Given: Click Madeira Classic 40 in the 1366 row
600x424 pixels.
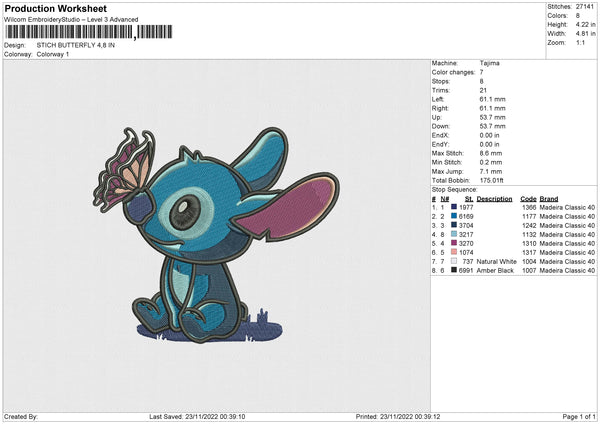Looking at the screenshot, I should pos(567,207).
